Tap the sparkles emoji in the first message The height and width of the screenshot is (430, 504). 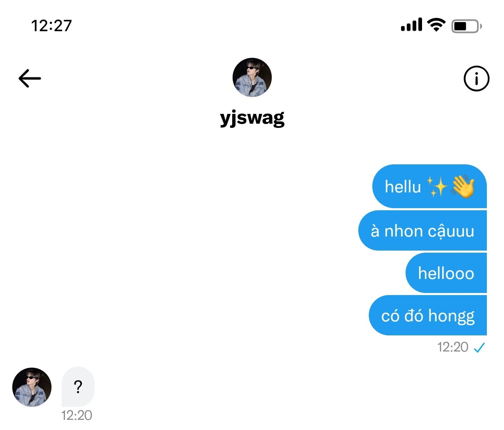(x=437, y=186)
